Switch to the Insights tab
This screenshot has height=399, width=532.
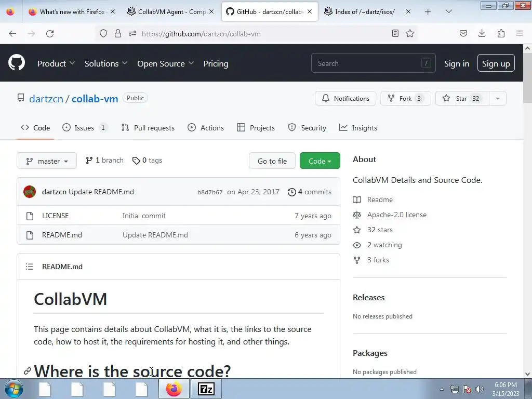[x=358, y=128]
